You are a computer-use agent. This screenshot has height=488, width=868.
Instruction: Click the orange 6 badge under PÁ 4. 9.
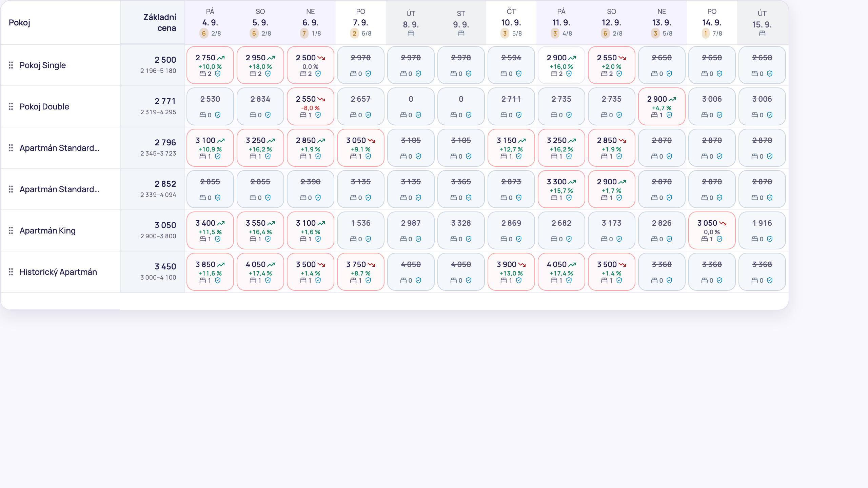pyautogui.click(x=204, y=33)
